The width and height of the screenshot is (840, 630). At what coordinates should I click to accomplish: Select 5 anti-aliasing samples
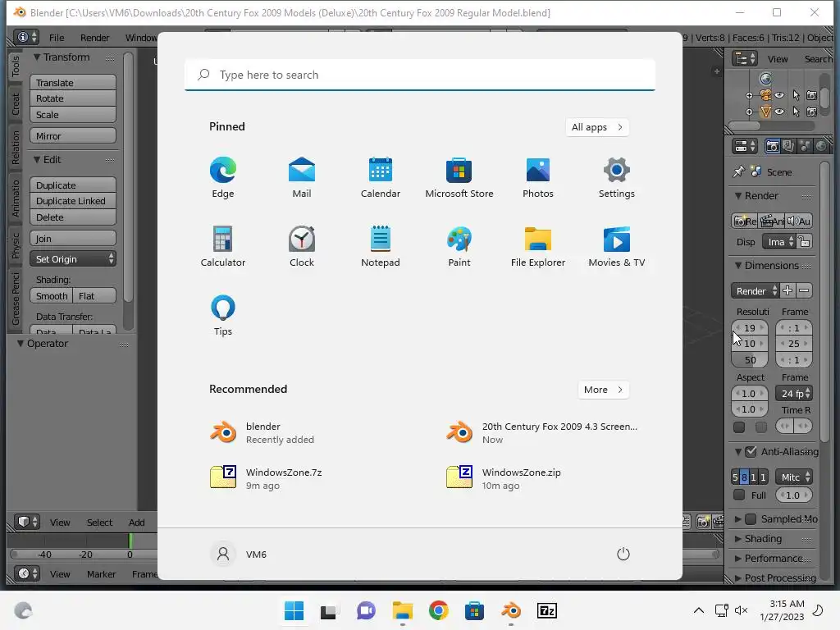736,477
